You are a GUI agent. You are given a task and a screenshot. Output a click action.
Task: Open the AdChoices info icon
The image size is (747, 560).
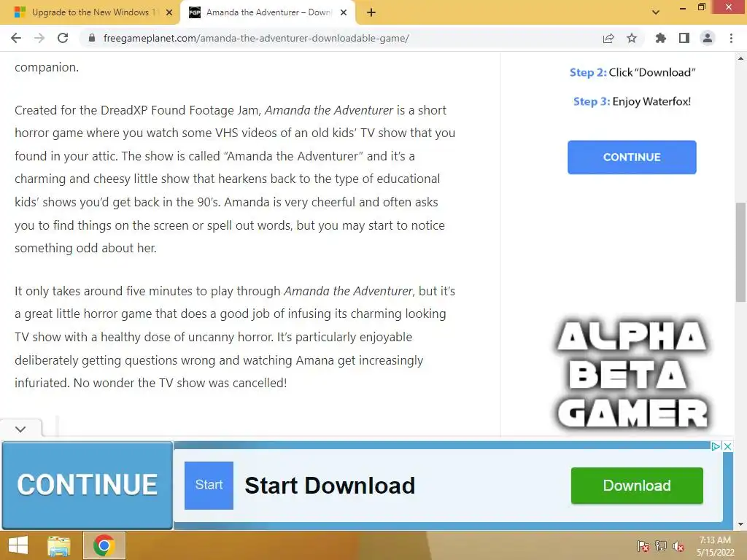coord(716,446)
